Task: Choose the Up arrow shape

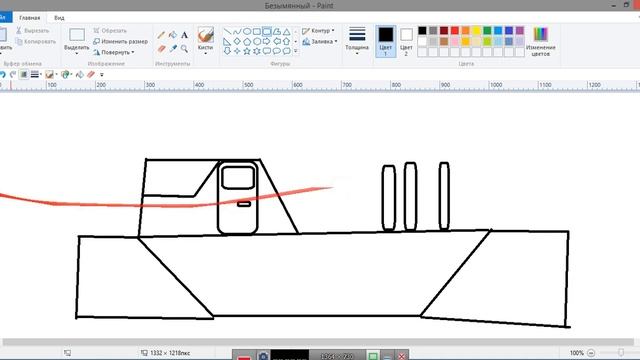Action: click(x=287, y=41)
